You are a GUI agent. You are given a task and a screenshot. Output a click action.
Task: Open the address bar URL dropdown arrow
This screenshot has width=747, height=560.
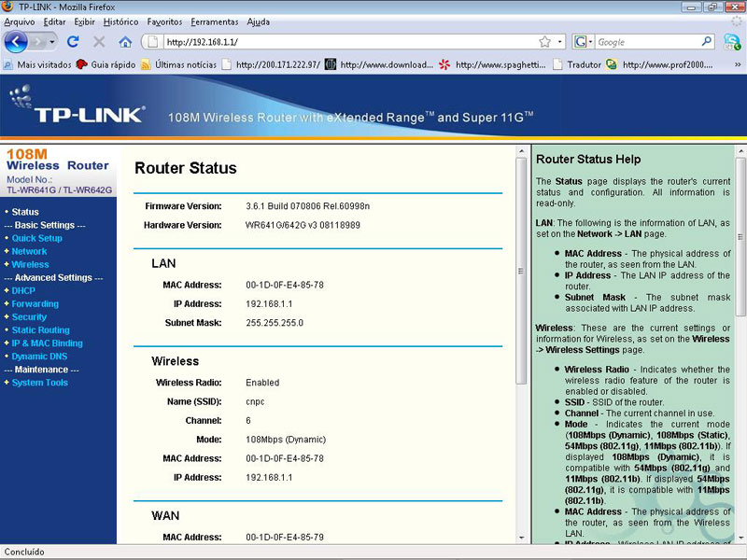point(560,42)
